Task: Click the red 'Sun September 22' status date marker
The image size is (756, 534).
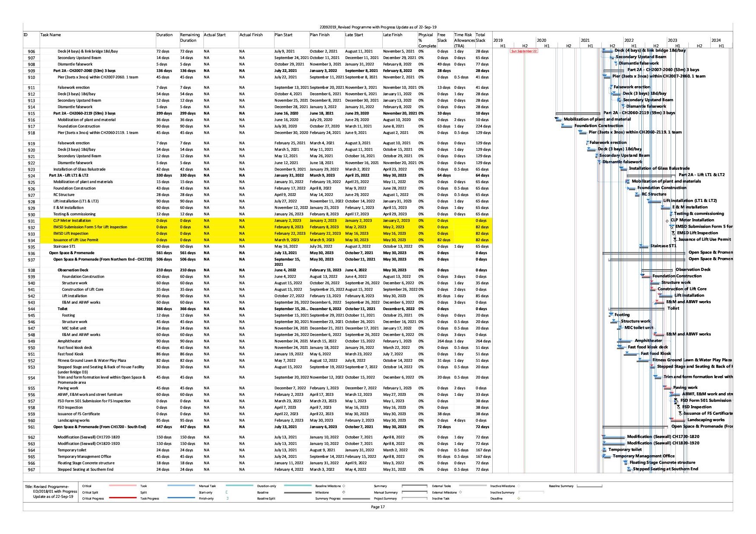Action: tap(524, 51)
